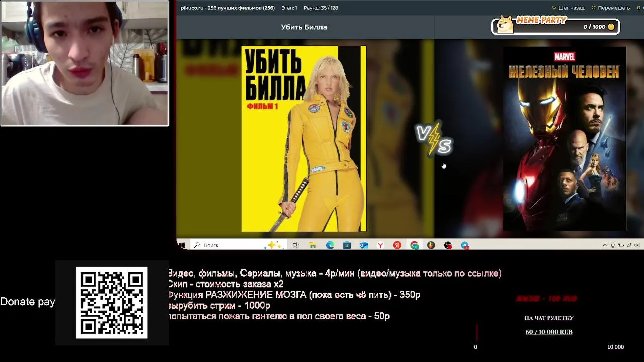Click the 'Перемешать' shuffle button

tap(610, 8)
